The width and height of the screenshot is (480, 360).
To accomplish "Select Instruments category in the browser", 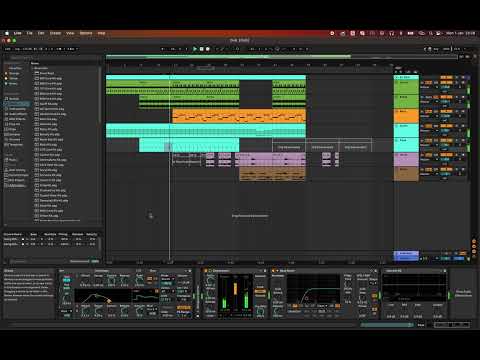I will pos(17,109).
